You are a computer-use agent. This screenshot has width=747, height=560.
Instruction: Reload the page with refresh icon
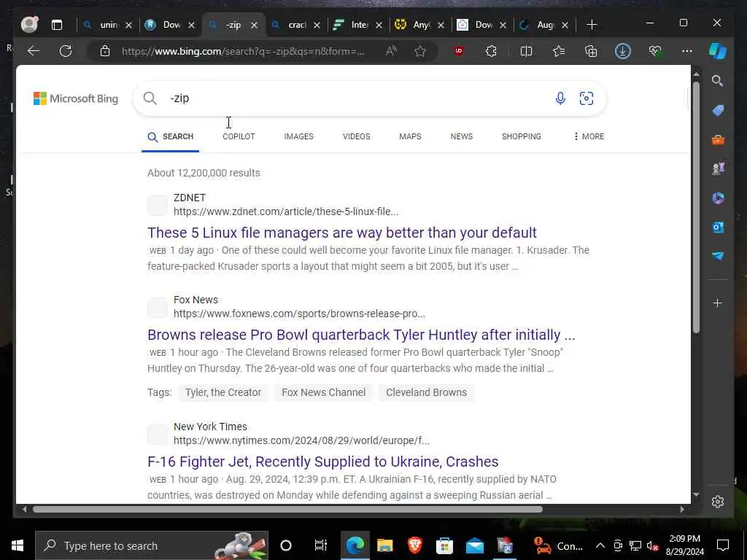click(66, 51)
